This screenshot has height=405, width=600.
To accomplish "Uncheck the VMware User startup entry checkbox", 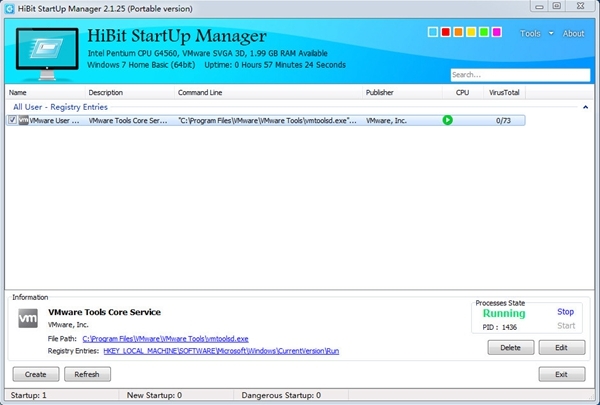I will point(12,120).
